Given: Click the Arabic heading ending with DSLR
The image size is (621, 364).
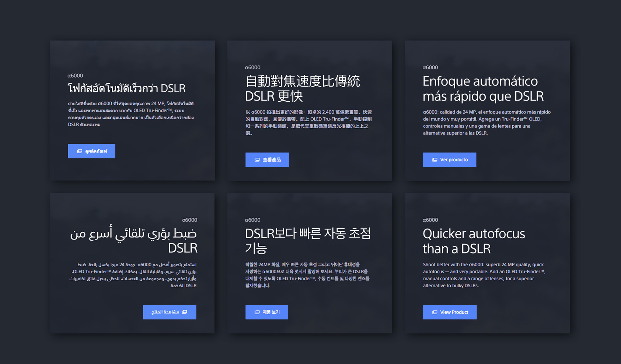Looking at the screenshot, I should pos(134,240).
